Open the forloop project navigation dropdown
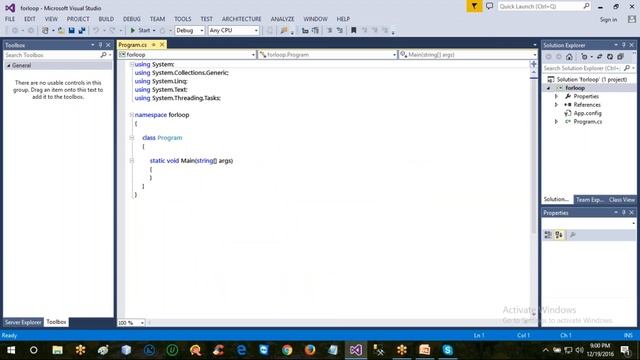Viewport: 640px width, 360px height. pyautogui.click(x=187, y=55)
